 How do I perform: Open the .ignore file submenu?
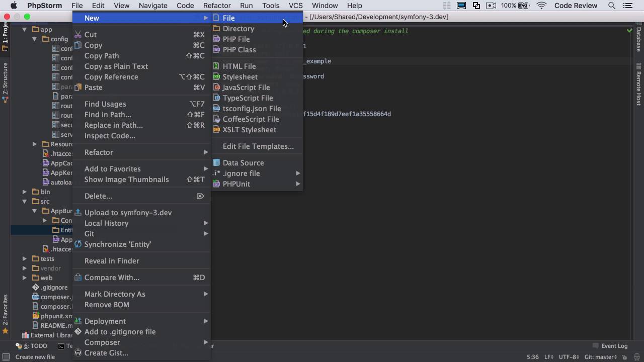(x=257, y=173)
